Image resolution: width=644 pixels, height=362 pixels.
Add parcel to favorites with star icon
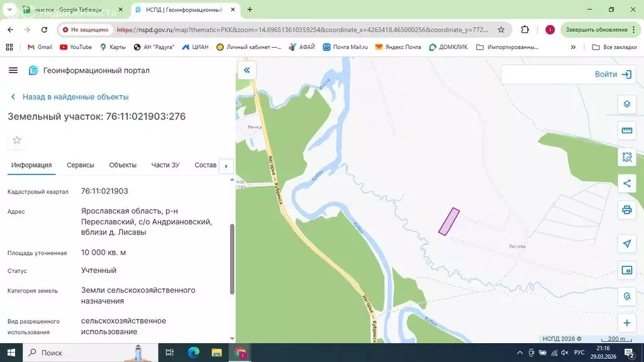pos(17,140)
